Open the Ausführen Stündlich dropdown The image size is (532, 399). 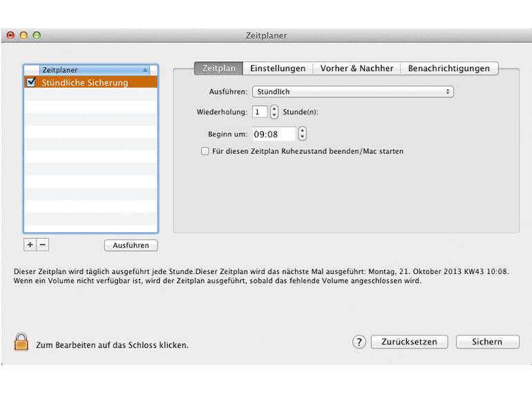pos(353,92)
